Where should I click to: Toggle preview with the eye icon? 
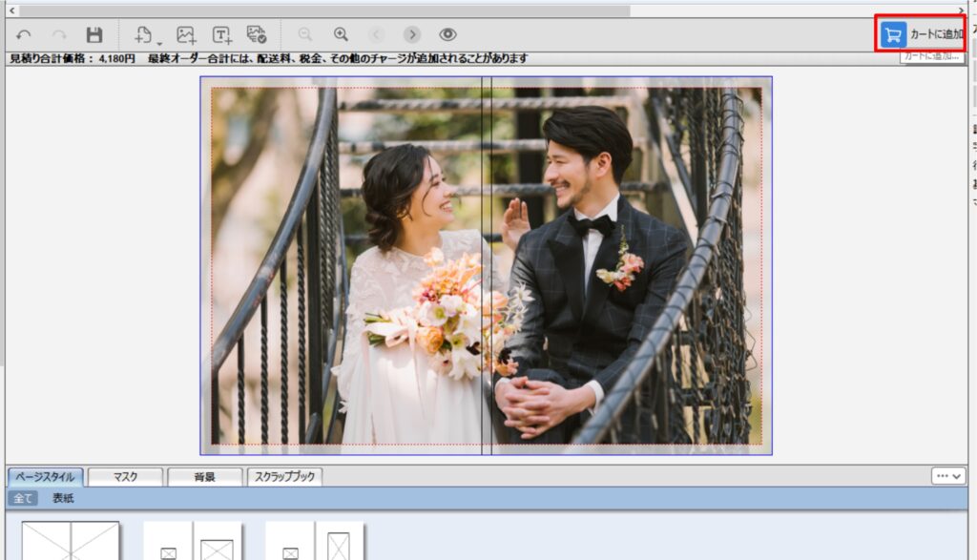(447, 34)
